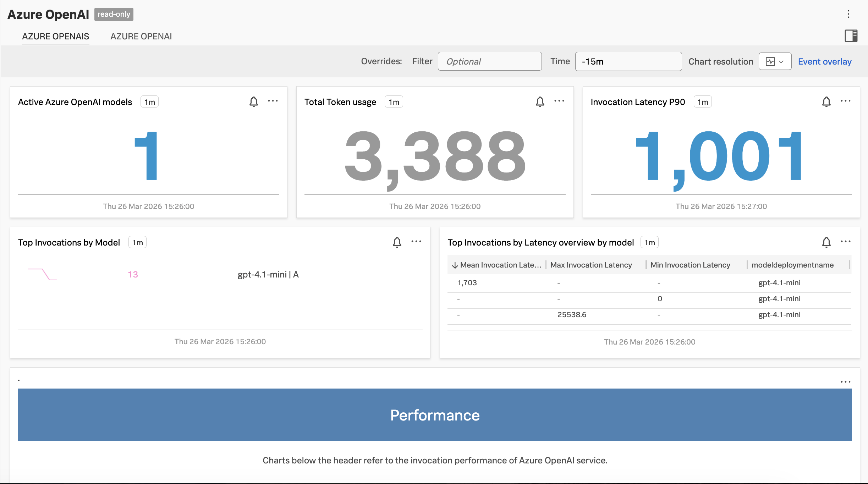The height and width of the screenshot is (484, 868).
Task: Click the pink sparkline for gpt-4.1-mini
Action: (42, 274)
